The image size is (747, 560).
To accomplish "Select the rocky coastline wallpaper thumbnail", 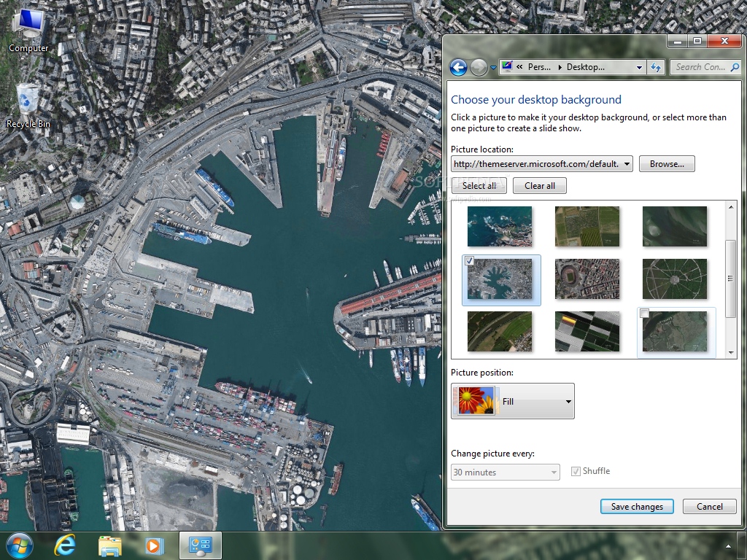I will coord(499,226).
